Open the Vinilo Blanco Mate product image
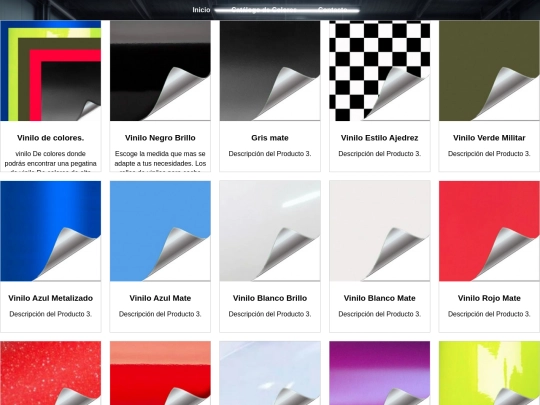Screen dimensions: 540x405 click(380, 231)
